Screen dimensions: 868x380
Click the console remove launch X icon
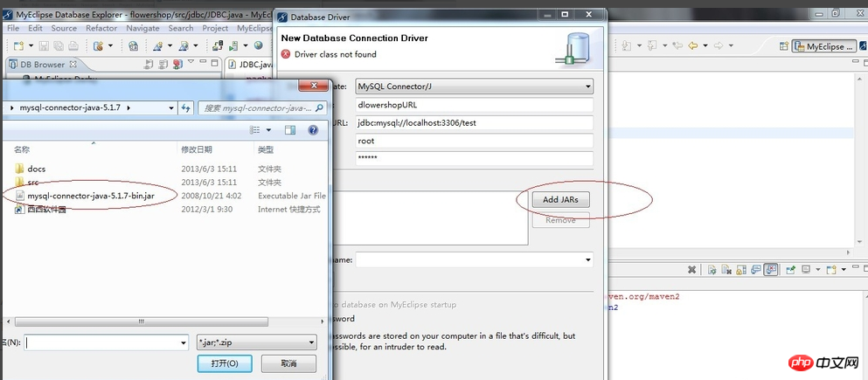pyautogui.click(x=691, y=270)
